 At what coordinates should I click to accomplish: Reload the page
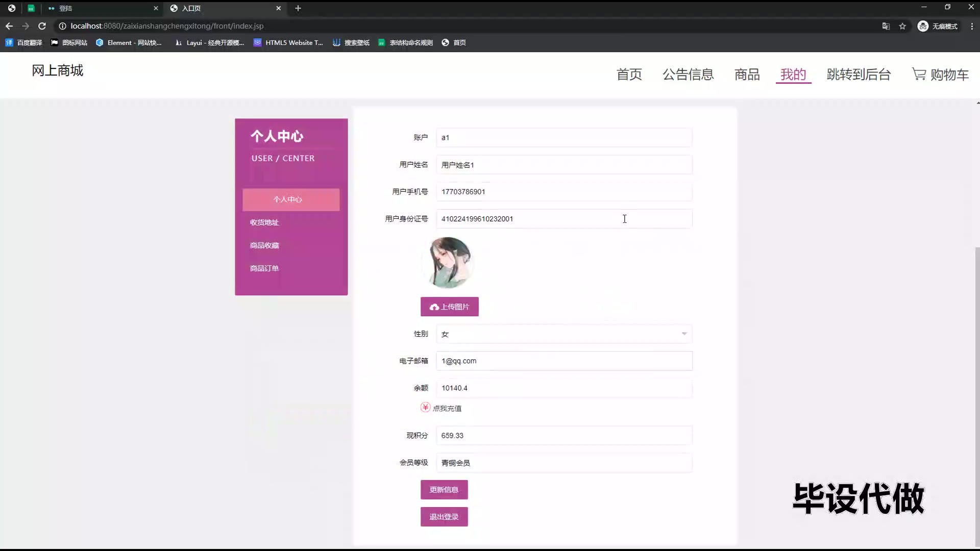click(x=42, y=26)
